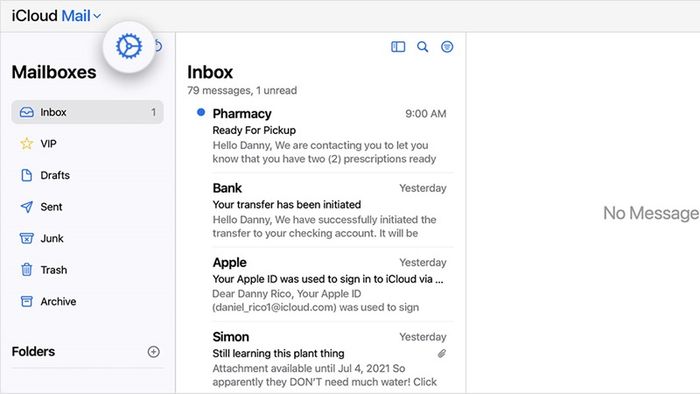Screen dimensions: 700x394
Task: Open the search magnifier icon
Action: 422,47
